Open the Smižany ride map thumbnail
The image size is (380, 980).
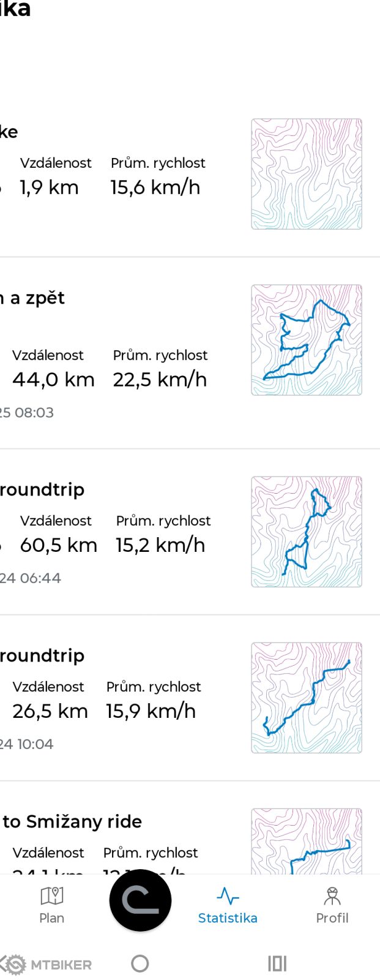coord(307,841)
